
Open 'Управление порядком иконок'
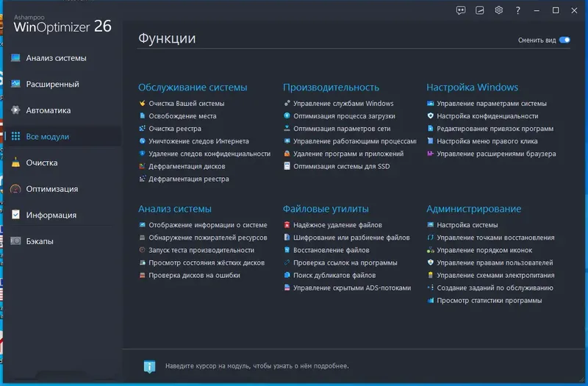[x=484, y=250]
